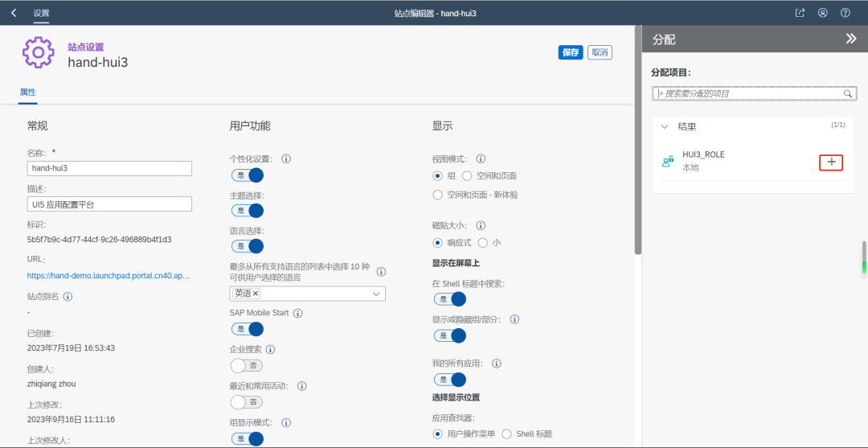
Task: Toggle the 在 Shell 标题中搜索 switch
Action: point(449,299)
